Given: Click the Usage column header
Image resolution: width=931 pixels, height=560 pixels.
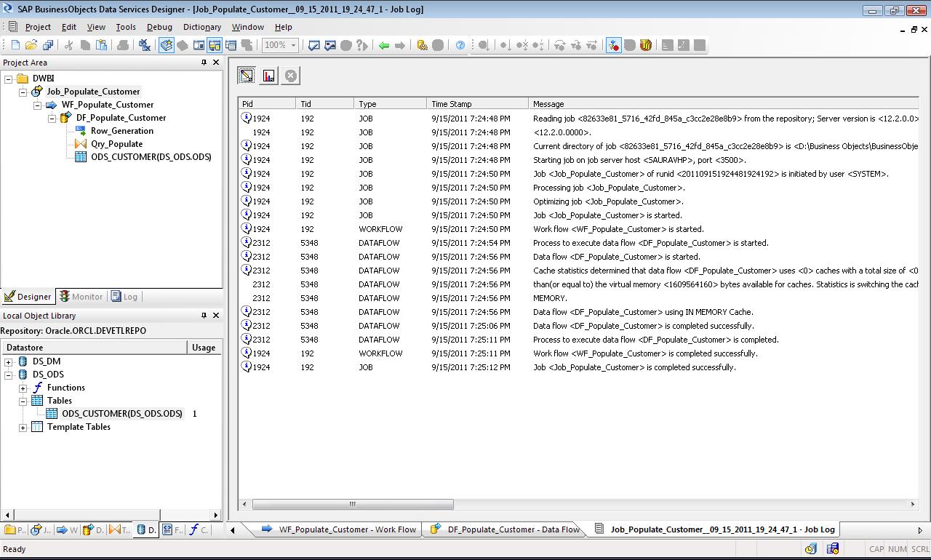Looking at the screenshot, I should [x=204, y=348].
